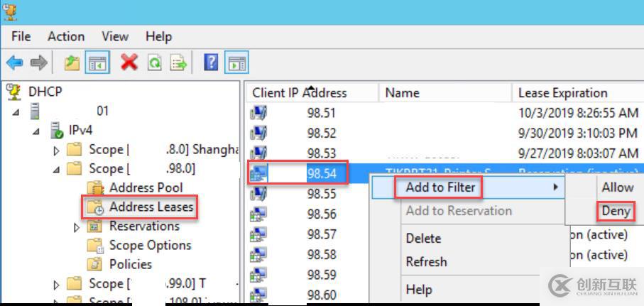Screen dimensions: 644x306
Task: Click the server icon beside 01
Action: pos(36,111)
